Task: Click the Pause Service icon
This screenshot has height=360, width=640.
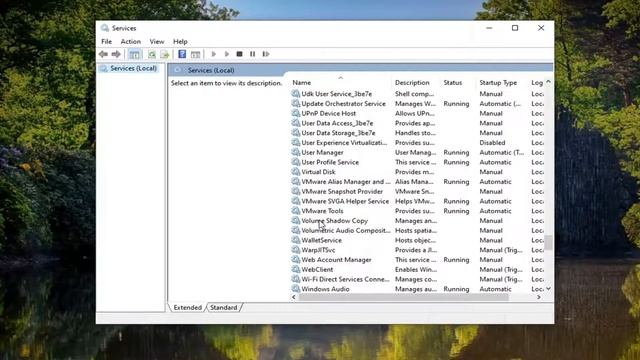Action: [253, 54]
